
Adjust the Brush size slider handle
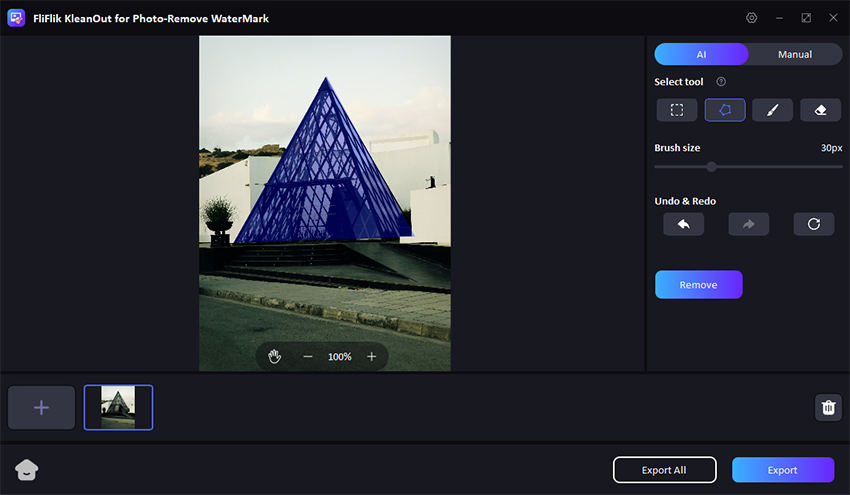point(711,167)
